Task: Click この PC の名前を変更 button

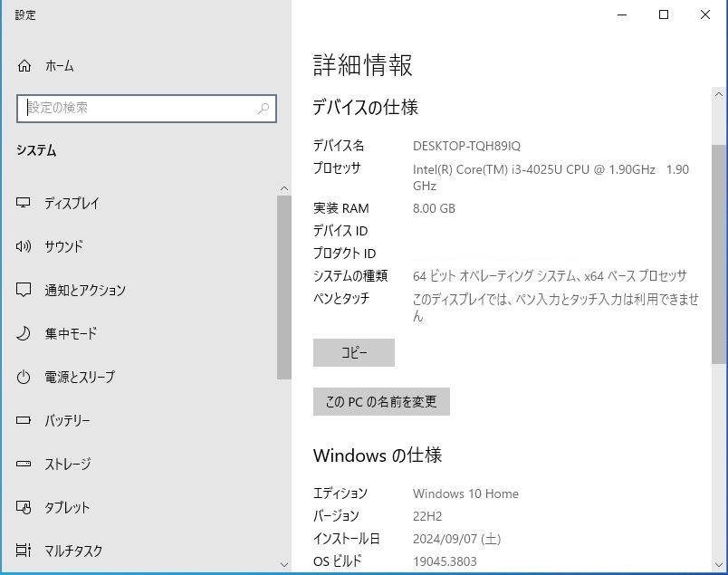Action: pyautogui.click(x=381, y=401)
